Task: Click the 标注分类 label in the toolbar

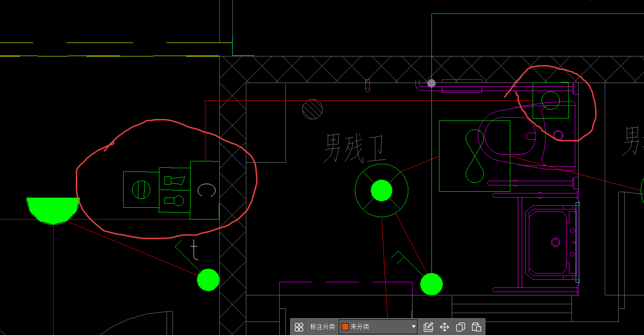Action: (x=323, y=327)
